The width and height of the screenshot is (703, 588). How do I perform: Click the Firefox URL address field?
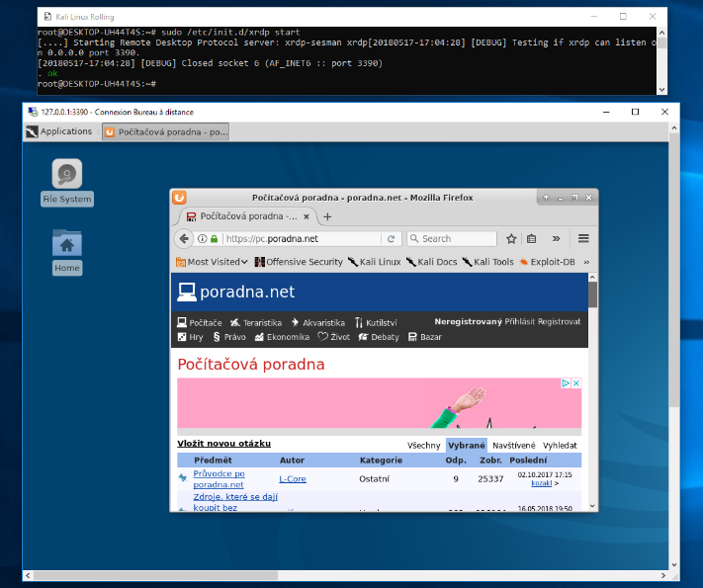click(302, 239)
